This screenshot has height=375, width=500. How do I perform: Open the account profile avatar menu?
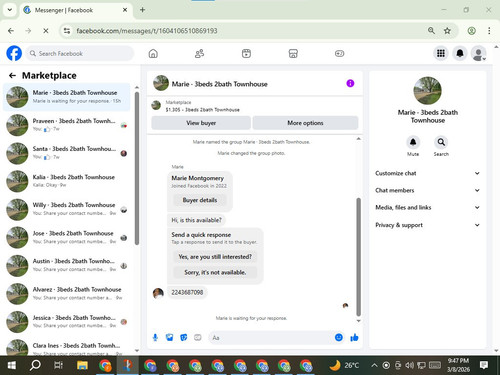(479, 53)
